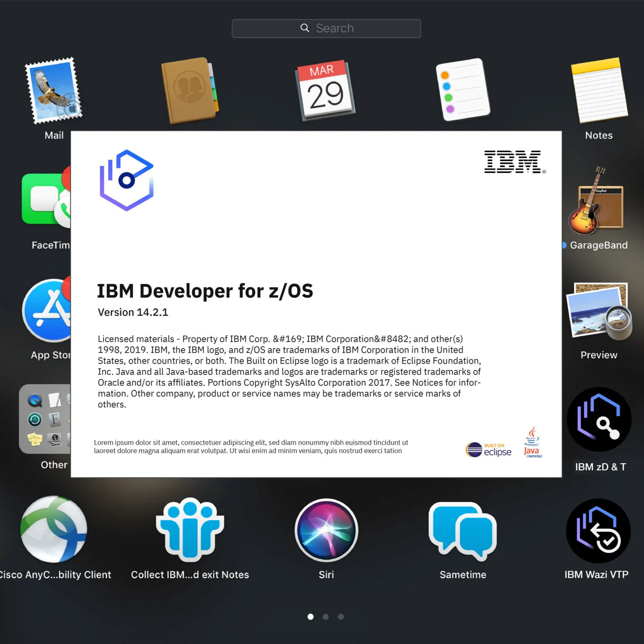Launch the Notes app icon
The width and height of the screenshot is (644, 644).
(x=599, y=90)
